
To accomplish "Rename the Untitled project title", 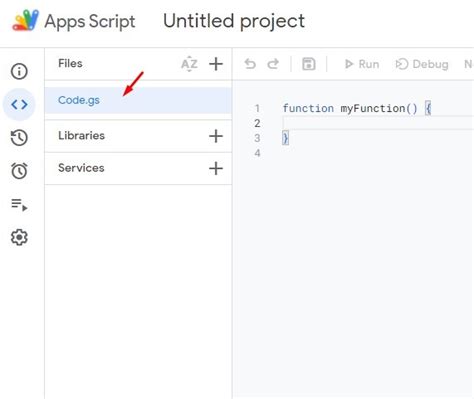I will click(x=234, y=21).
